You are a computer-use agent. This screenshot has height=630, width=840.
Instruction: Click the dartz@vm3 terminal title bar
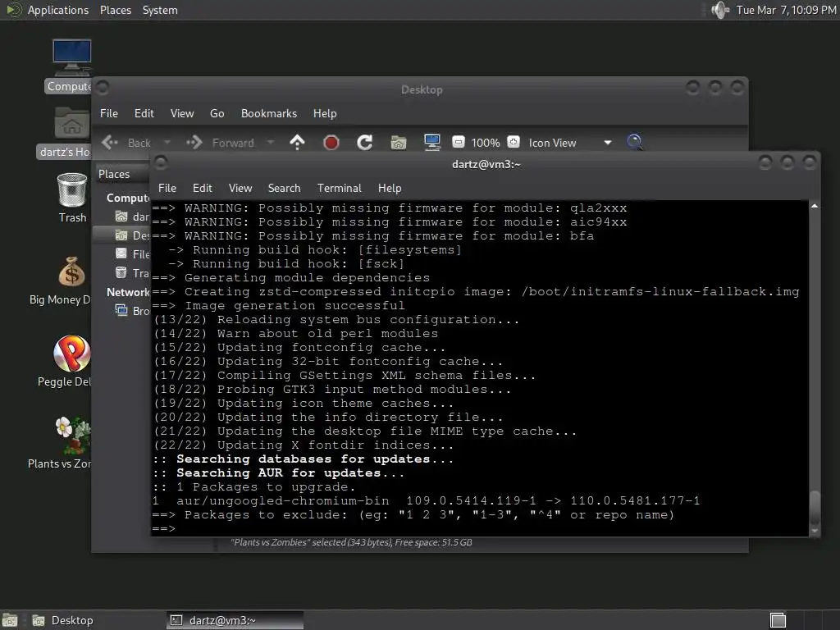click(x=486, y=164)
